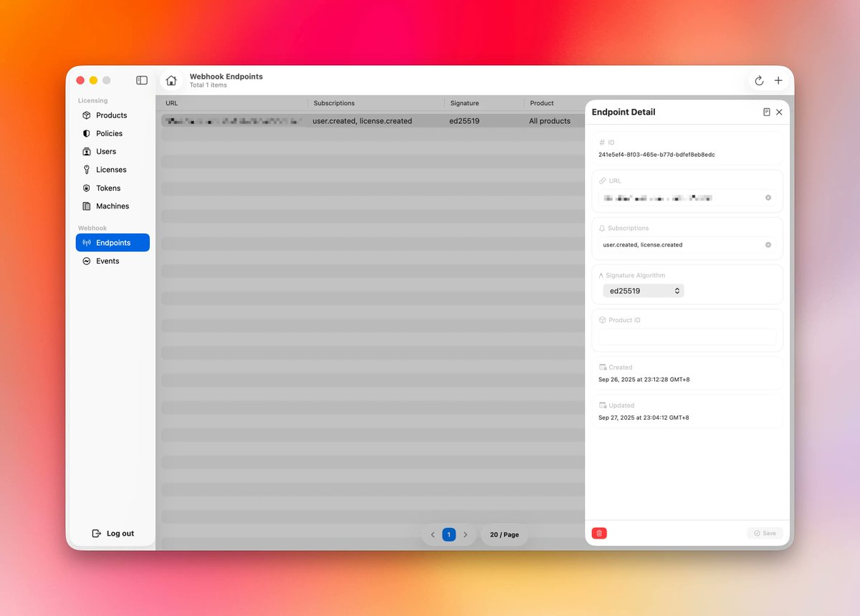Click the Log out button

coord(113,534)
